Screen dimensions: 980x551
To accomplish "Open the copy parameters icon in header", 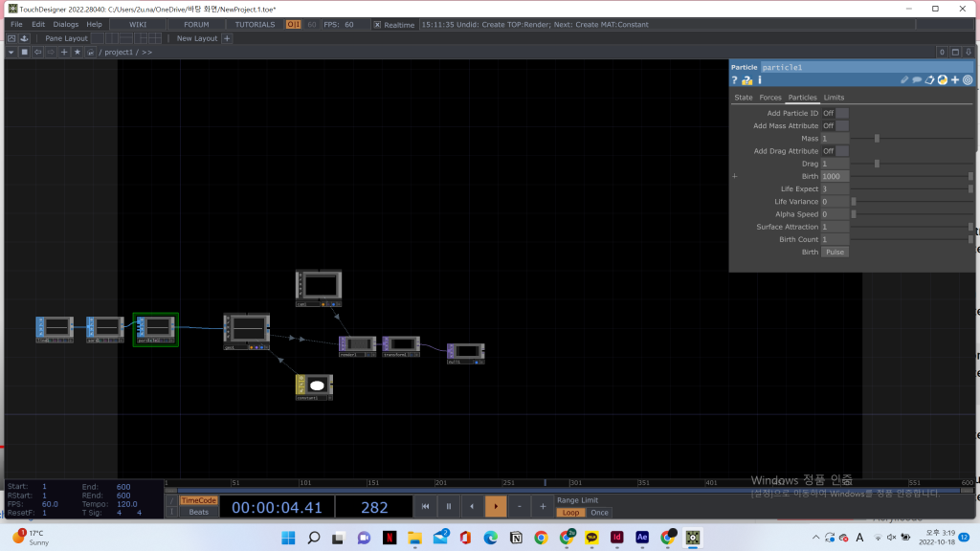I will coord(930,80).
